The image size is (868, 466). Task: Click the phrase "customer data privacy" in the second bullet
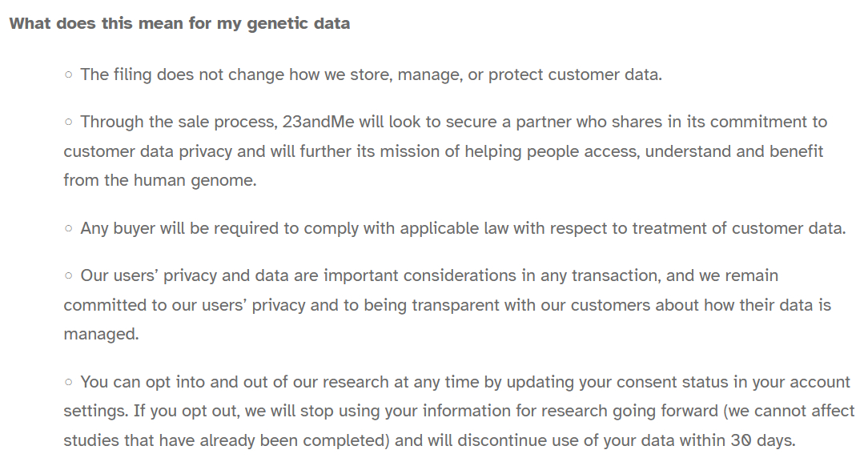click(x=147, y=151)
